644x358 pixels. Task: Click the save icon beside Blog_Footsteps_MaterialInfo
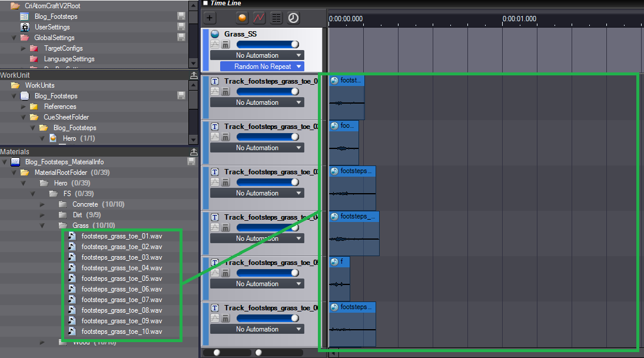coord(191,161)
